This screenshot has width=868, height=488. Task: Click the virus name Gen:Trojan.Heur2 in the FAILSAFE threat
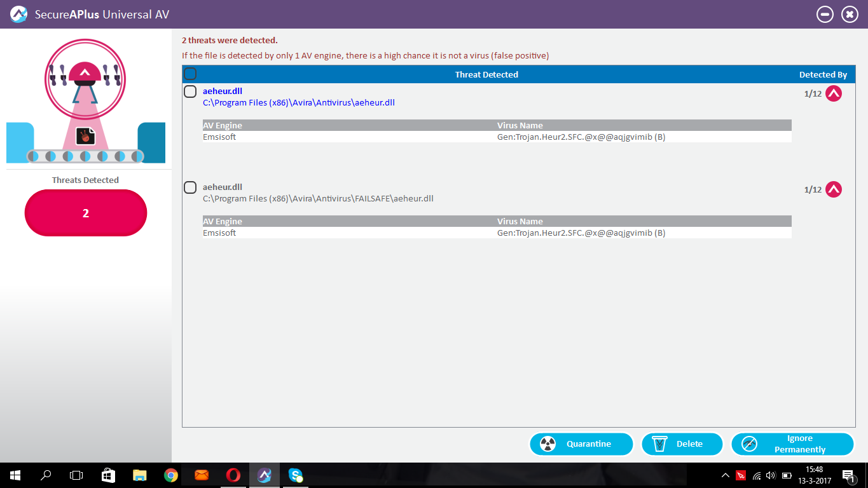581,233
